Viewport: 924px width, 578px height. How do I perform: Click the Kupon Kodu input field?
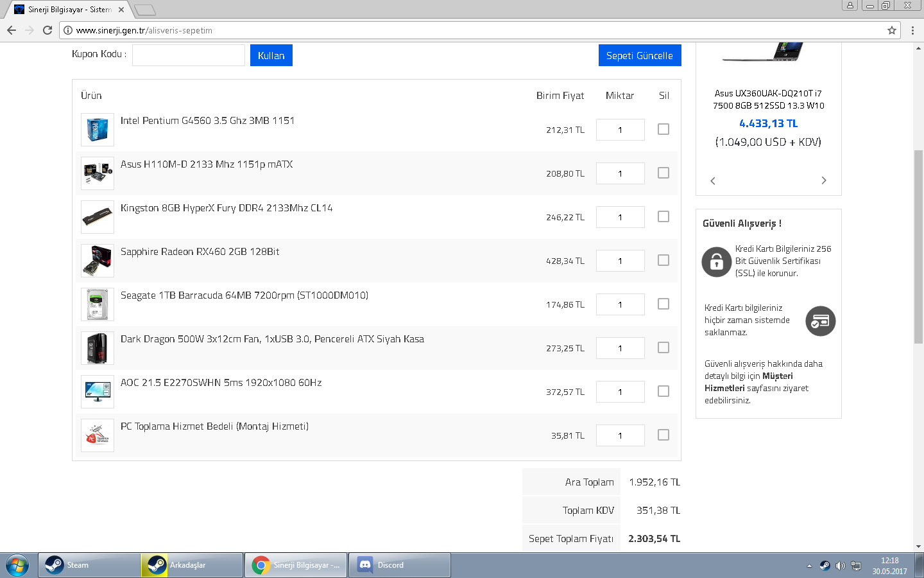click(x=189, y=55)
